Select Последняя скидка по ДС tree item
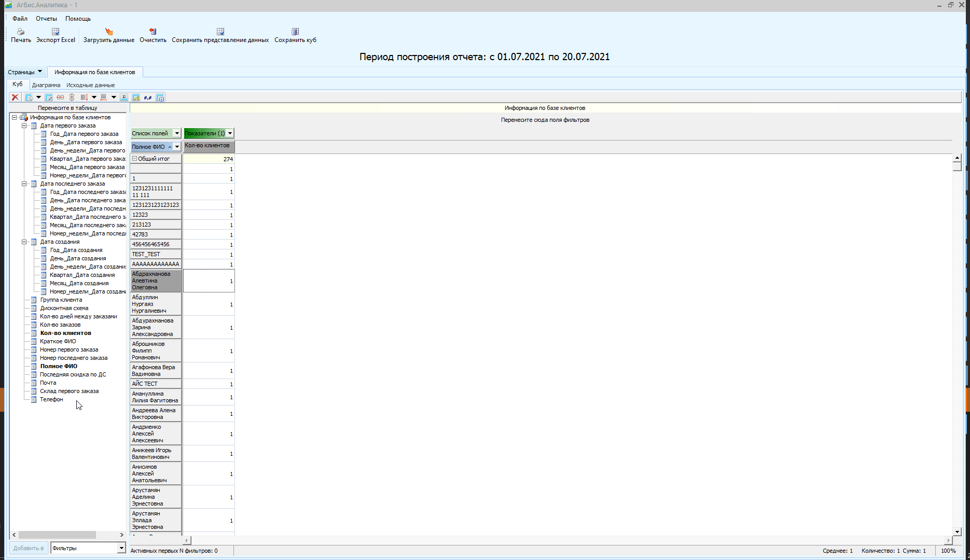This screenshot has width=970, height=560. coord(73,374)
